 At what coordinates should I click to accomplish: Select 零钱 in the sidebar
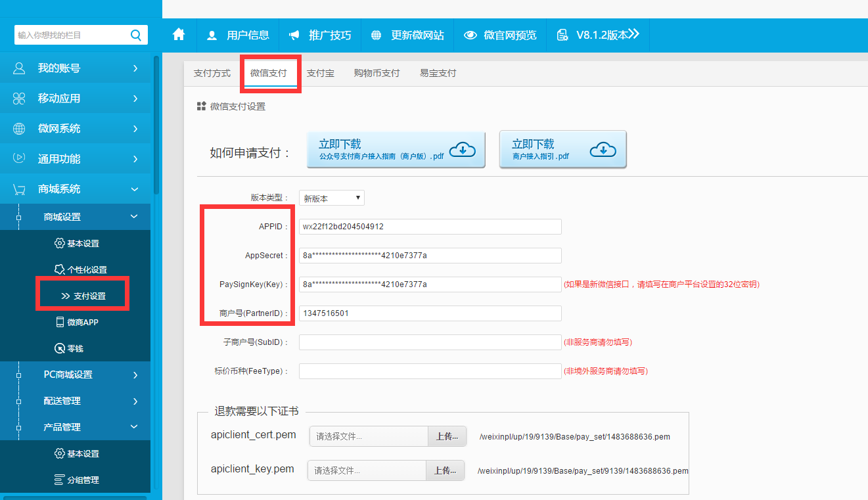click(75, 348)
